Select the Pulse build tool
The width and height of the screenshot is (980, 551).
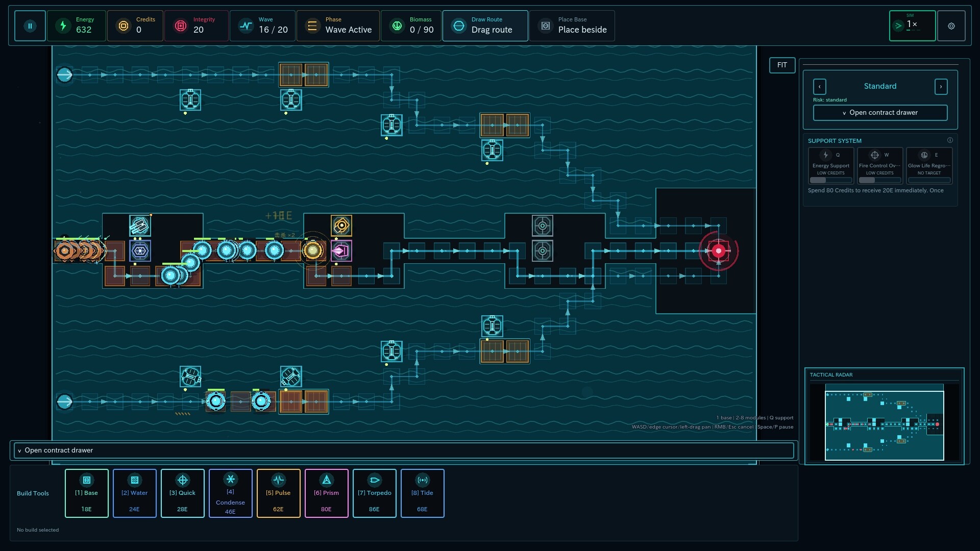(x=279, y=493)
